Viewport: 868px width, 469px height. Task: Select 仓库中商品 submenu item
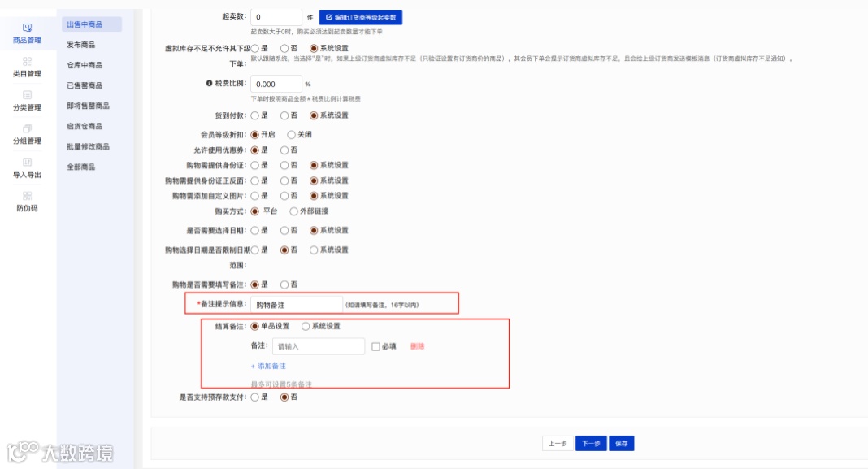(x=85, y=65)
